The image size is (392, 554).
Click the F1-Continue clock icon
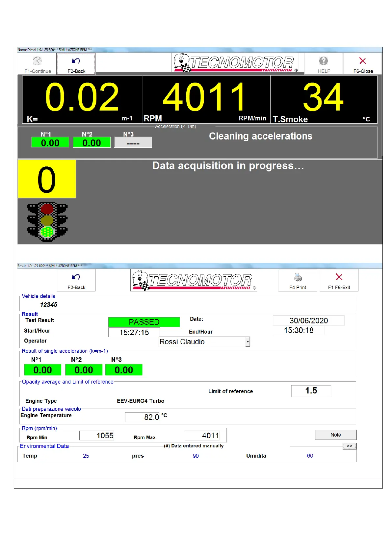coord(37,61)
